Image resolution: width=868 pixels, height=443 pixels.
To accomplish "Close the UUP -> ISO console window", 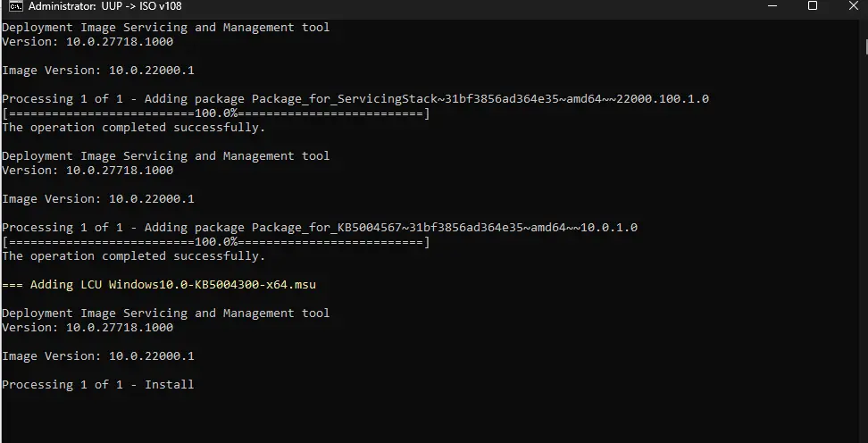I will [x=853, y=6].
